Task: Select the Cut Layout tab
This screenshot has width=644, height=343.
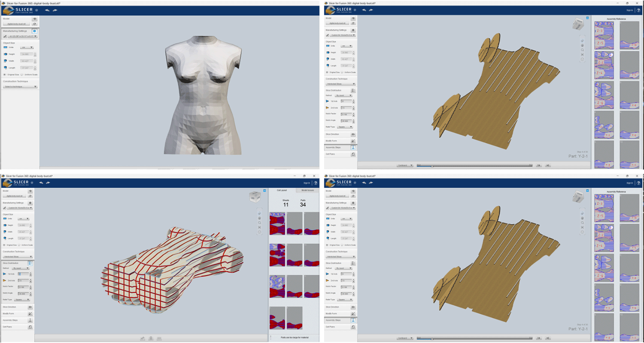Action: (x=282, y=190)
